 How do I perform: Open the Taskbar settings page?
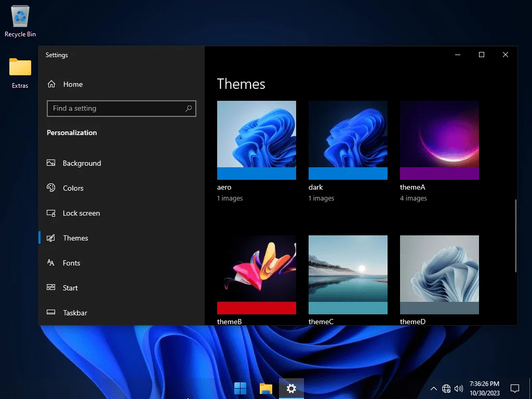[x=122, y=312]
